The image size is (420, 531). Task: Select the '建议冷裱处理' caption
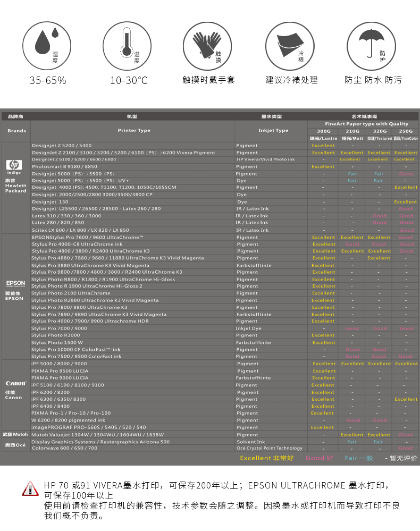tap(292, 80)
